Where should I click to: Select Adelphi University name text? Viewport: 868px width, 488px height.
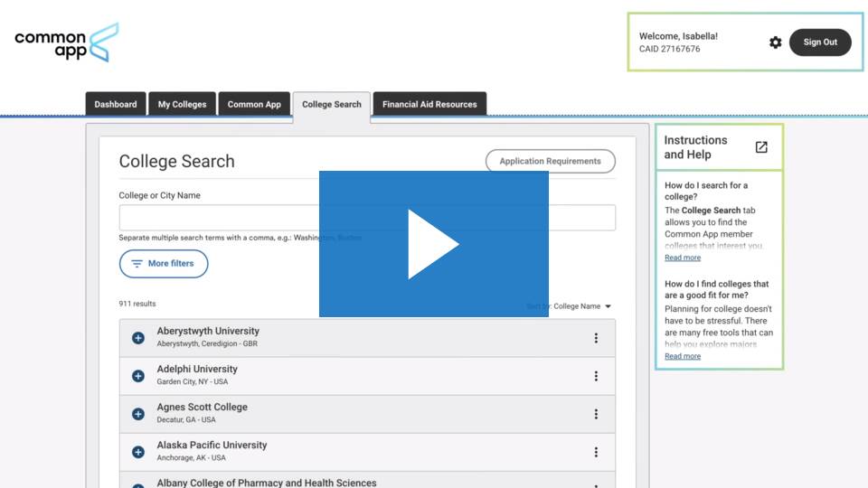(197, 369)
